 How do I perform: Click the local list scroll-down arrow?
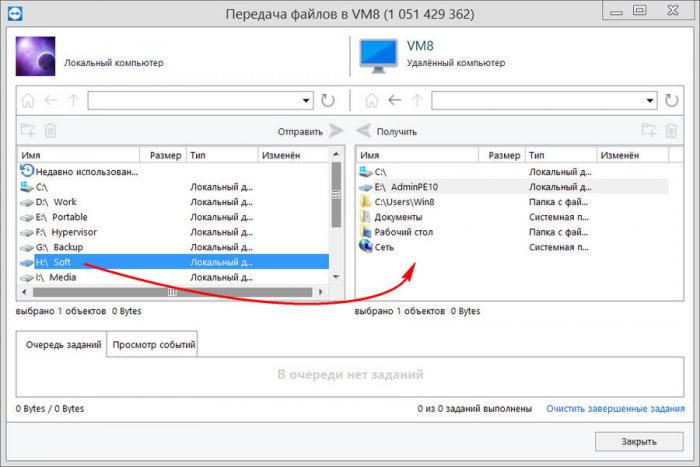point(336,277)
